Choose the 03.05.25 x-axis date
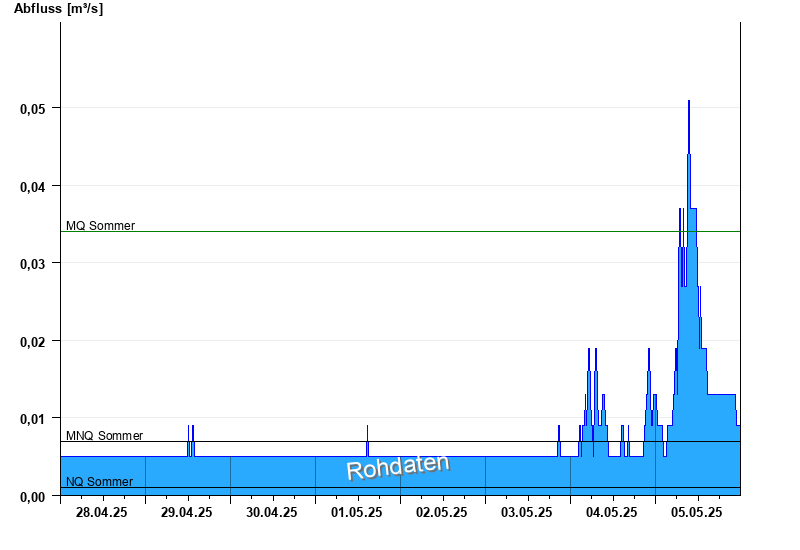This screenshot has width=800, height=550. click(527, 513)
